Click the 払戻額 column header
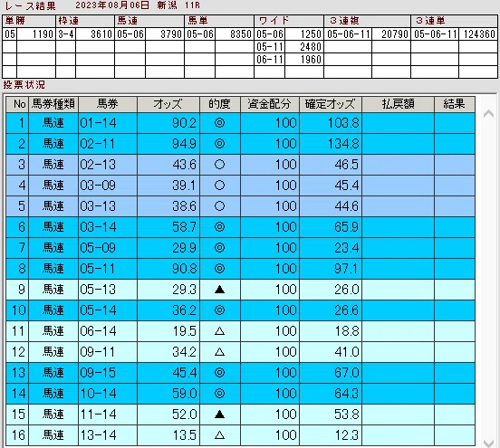The image size is (500, 448). pyautogui.click(x=398, y=104)
